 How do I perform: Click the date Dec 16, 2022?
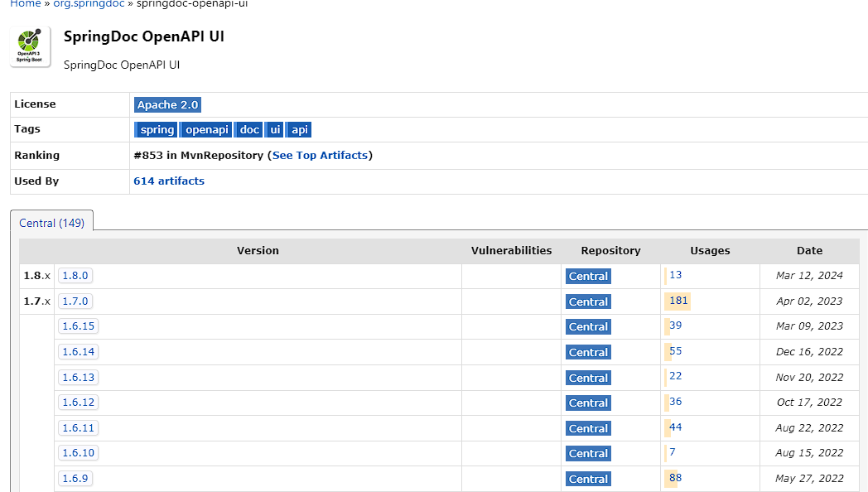tap(809, 351)
